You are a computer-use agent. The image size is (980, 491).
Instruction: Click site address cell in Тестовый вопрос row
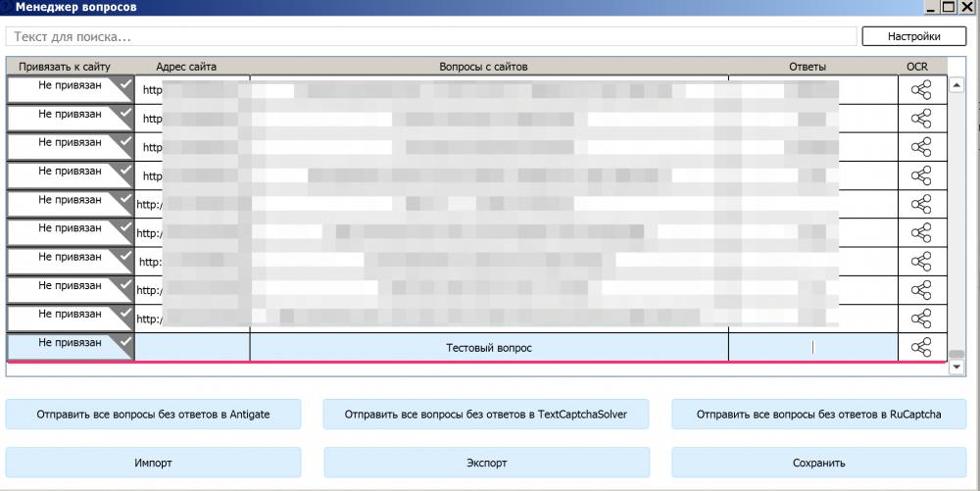tap(192, 347)
